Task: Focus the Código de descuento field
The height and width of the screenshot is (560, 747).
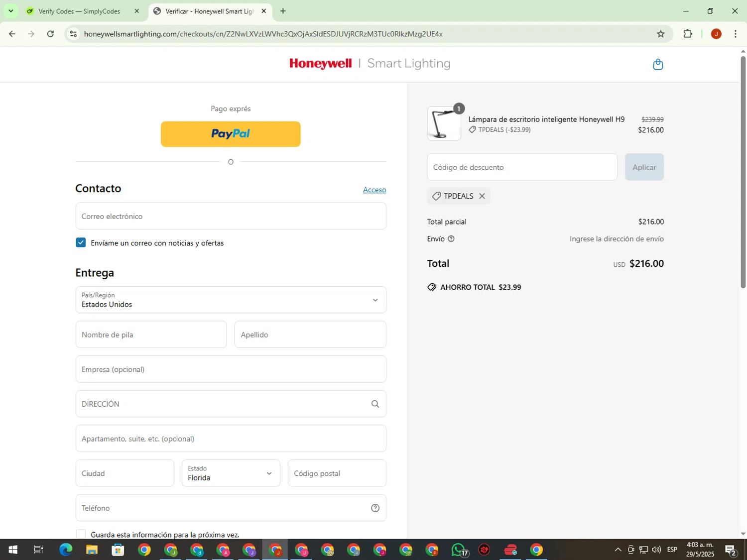Action: pos(522,167)
